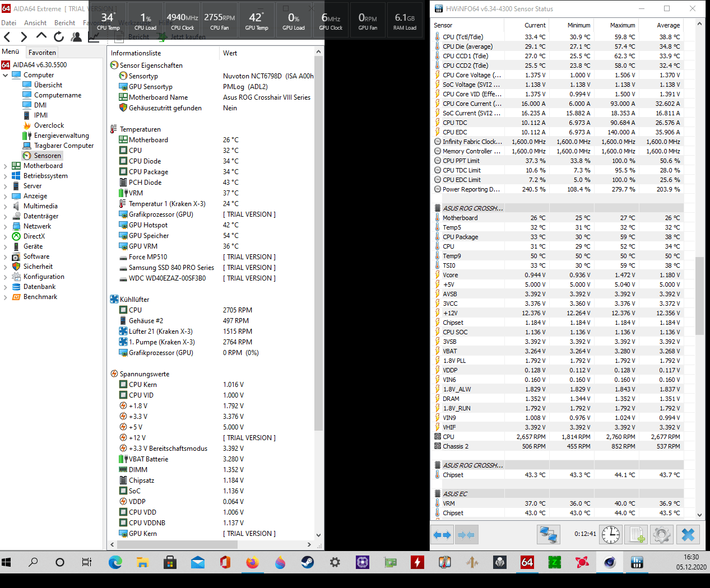Select CPU Core Voltage row in HWiNFO

pyautogui.click(x=558, y=75)
